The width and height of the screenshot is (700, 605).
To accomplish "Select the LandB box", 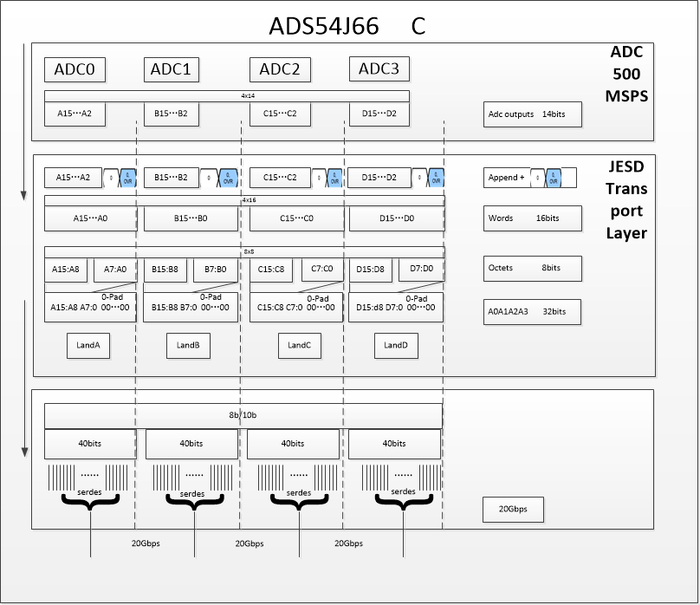I will click(x=188, y=346).
